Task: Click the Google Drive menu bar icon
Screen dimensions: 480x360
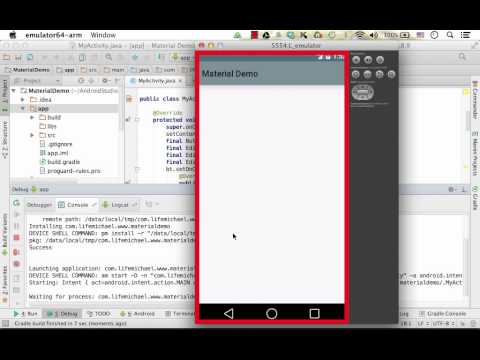Action: pos(266,35)
